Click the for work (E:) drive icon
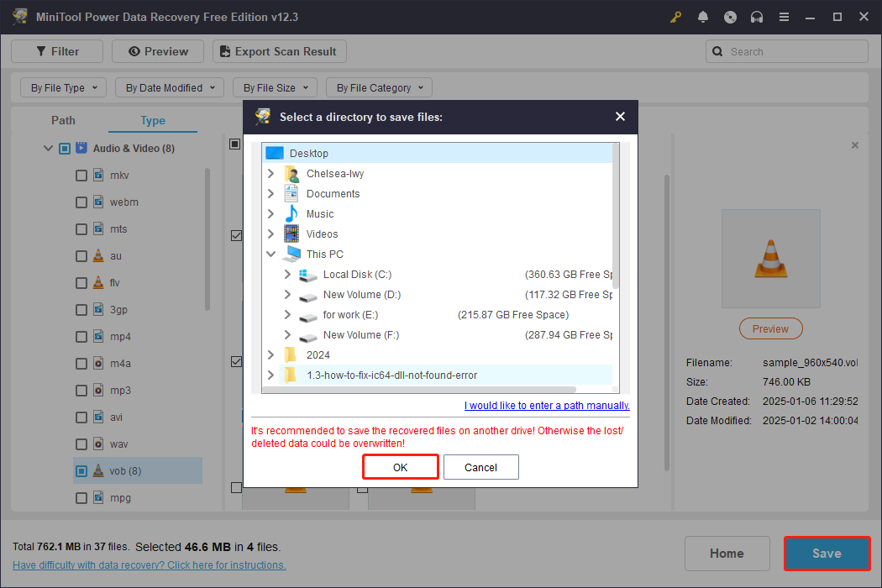 (x=308, y=316)
